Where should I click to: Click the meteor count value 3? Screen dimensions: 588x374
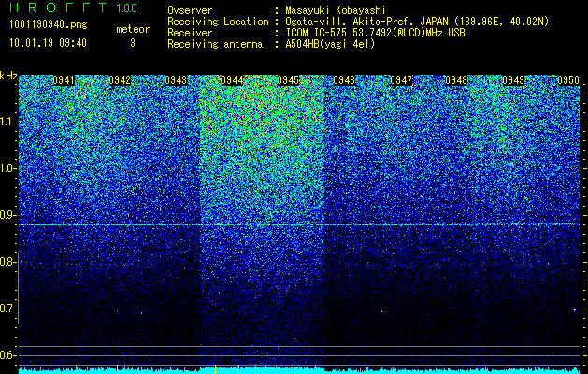(x=133, y=43)
